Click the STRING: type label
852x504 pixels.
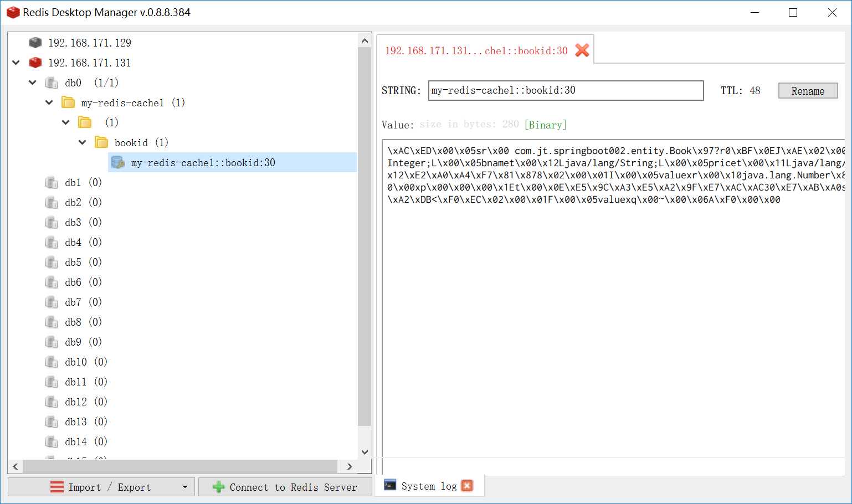401,90
